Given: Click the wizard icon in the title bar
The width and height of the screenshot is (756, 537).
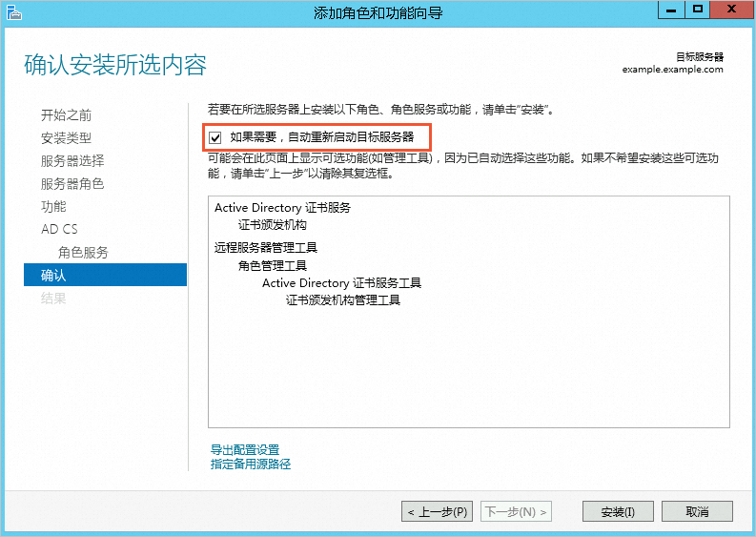Looking at the screenshot, I should coord(14,12).
